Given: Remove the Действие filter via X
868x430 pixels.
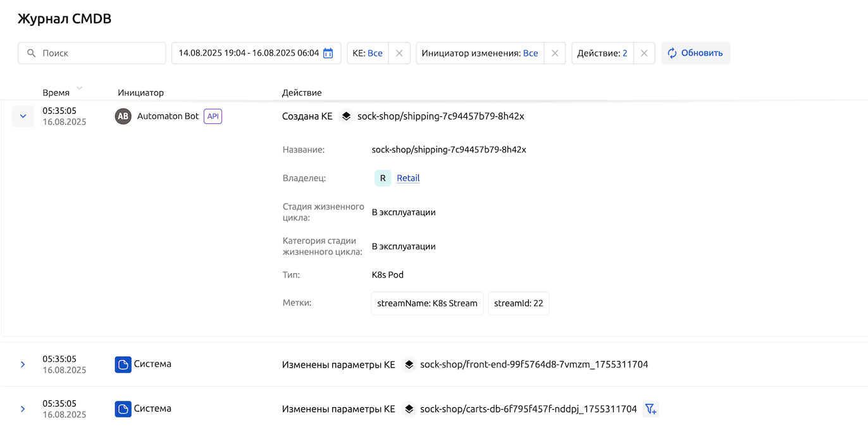Looking at the screenshot, I should point(644,53).
